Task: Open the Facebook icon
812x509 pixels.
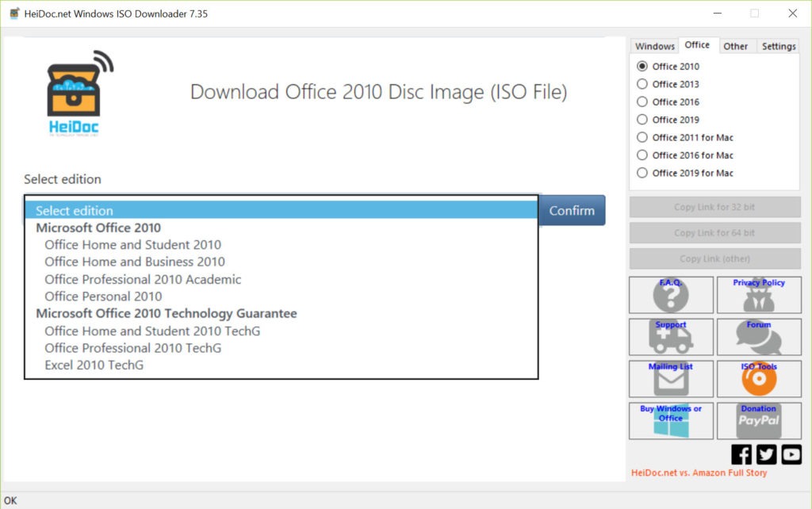Action: point(741,454)
